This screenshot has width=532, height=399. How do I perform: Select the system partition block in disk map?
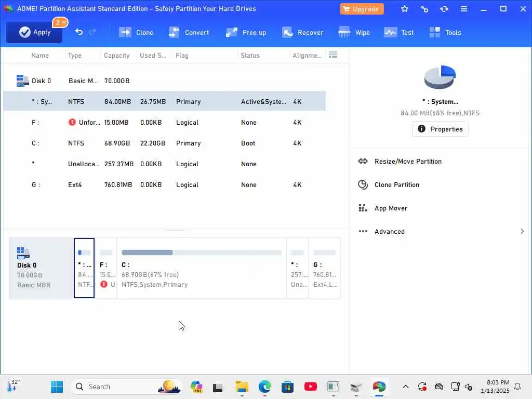point(84,268)
